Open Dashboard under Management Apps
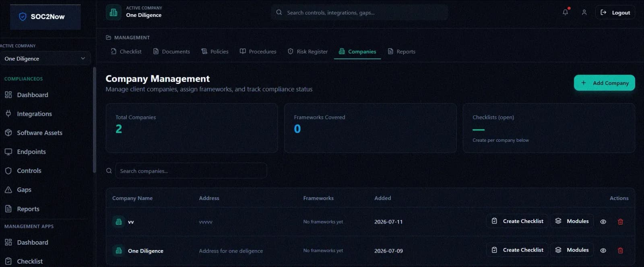This screenshot has height=267, width=644. [32, 242]
